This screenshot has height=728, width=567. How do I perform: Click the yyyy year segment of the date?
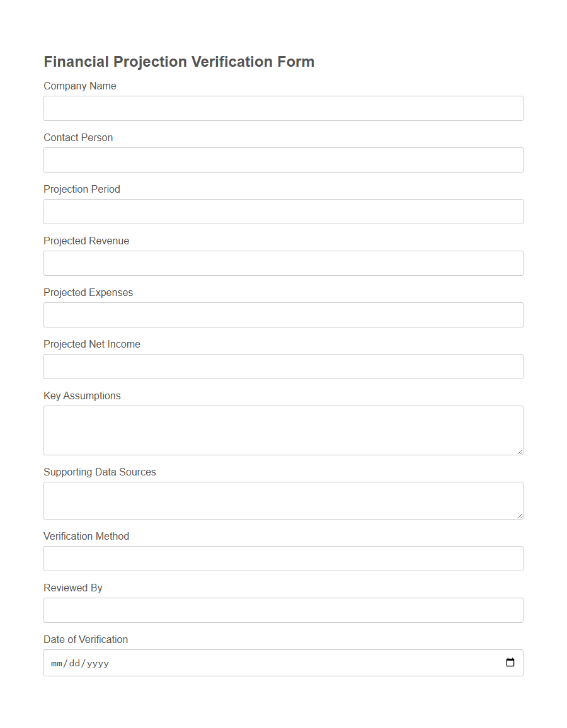pyautogui.click(x=98, y=663)
